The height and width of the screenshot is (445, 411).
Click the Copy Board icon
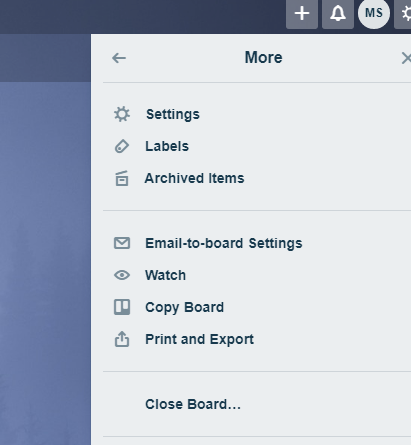pos(122,307)
